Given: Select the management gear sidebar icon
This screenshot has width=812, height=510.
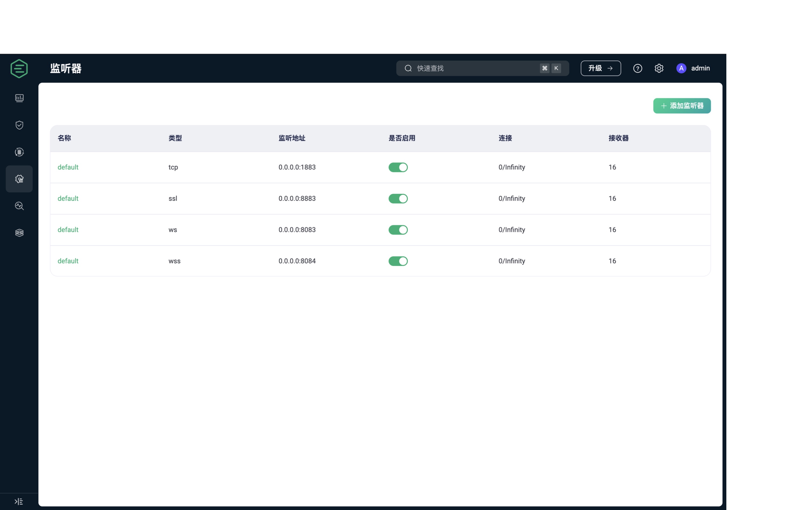Looking at the screenshot, I should pos(19,179).
